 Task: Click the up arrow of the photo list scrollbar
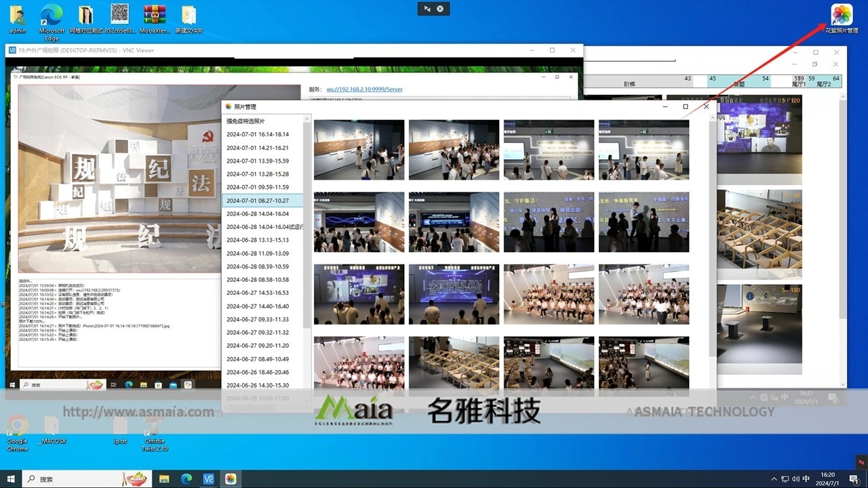(307, 119)
